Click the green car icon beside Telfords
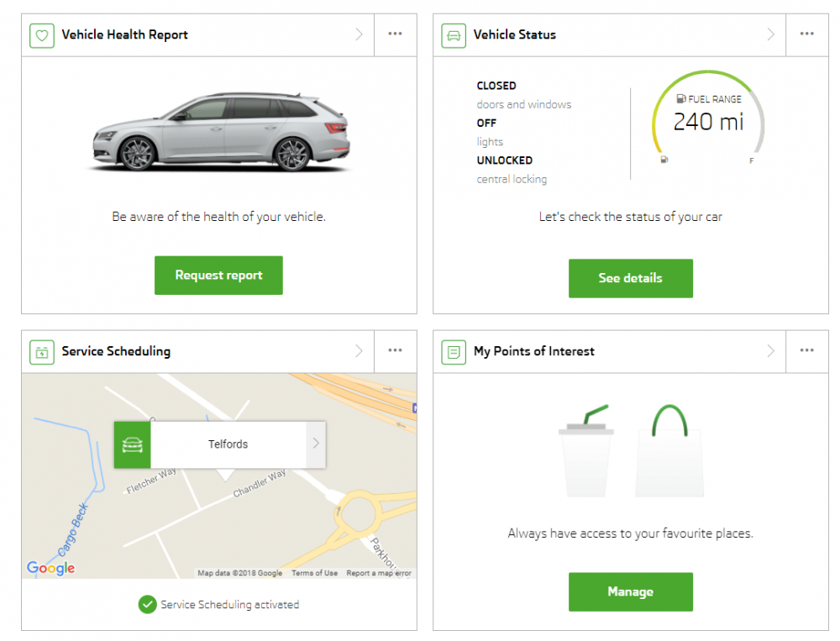The image size is (840, 641). pos(133,445)
